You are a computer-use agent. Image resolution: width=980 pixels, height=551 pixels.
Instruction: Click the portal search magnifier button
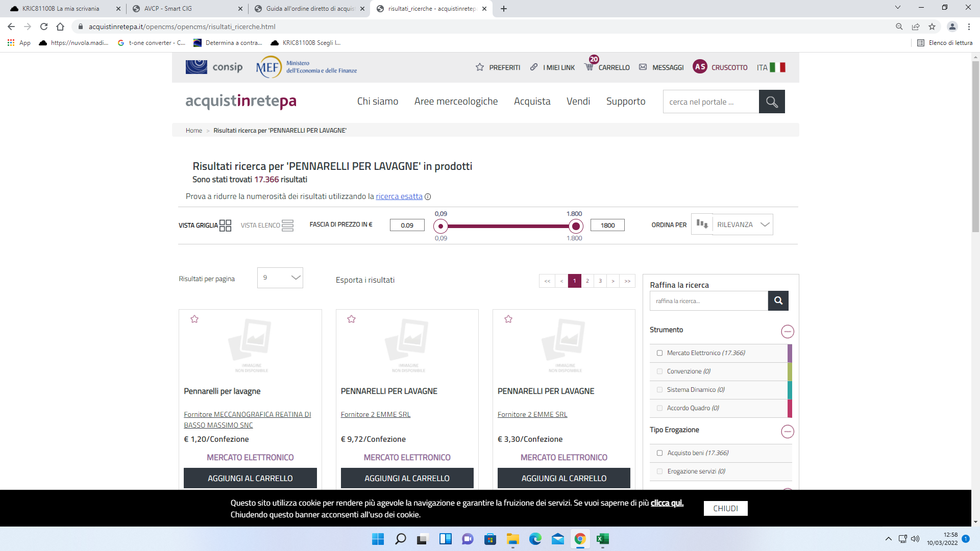pos(772,102)
